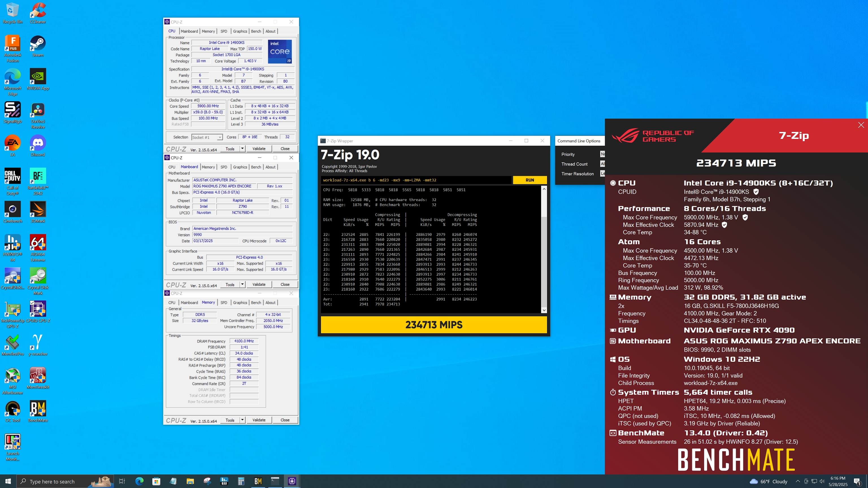Open Steam desktop icon

[x=38, y=47]
